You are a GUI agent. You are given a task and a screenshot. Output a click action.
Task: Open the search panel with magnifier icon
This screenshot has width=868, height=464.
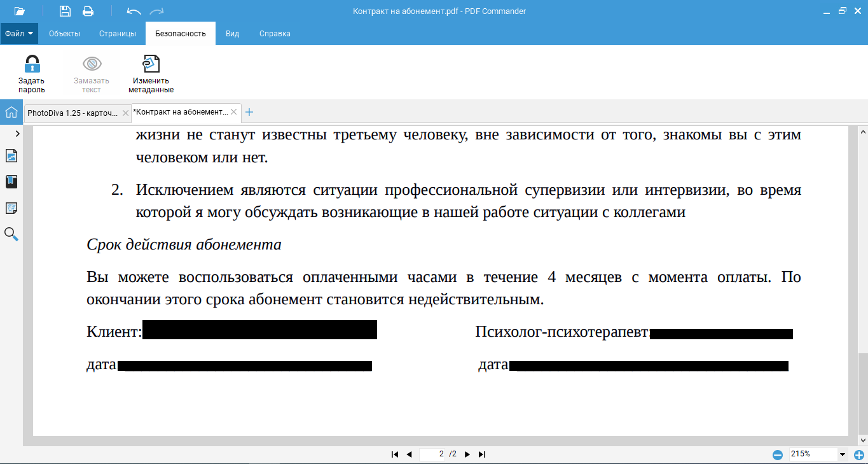(x=11, y=234)
